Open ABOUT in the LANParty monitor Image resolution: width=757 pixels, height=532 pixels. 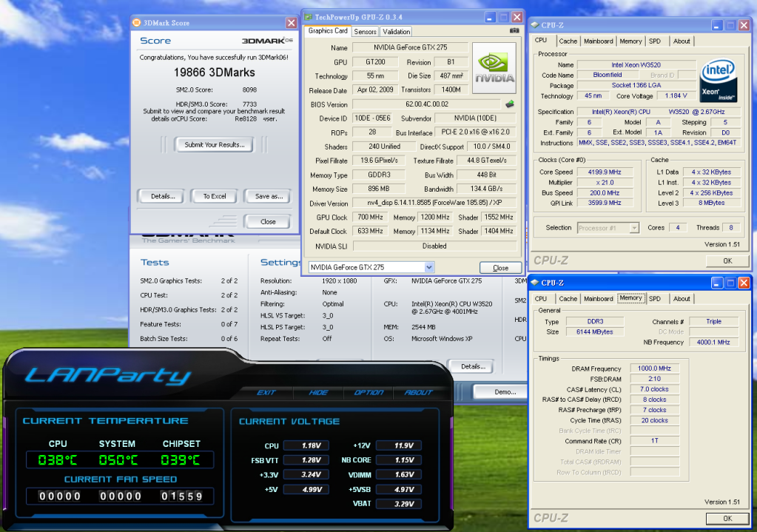pos(418,392)
